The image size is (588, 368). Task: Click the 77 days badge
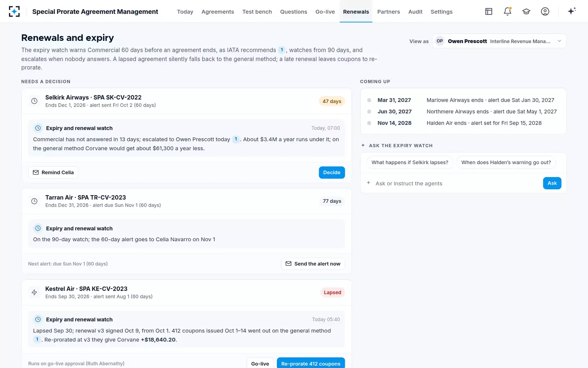click(x=332, y=201)
